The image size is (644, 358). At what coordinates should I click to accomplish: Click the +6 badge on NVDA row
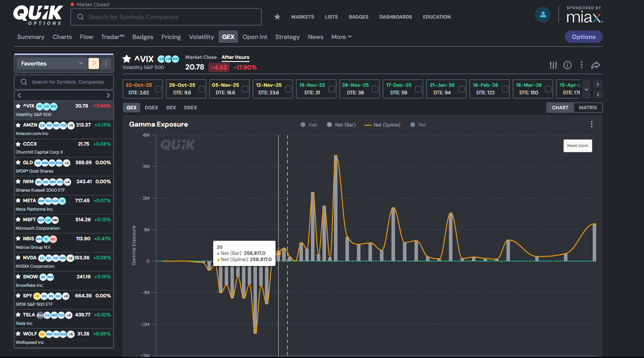[x=70, y=258]
